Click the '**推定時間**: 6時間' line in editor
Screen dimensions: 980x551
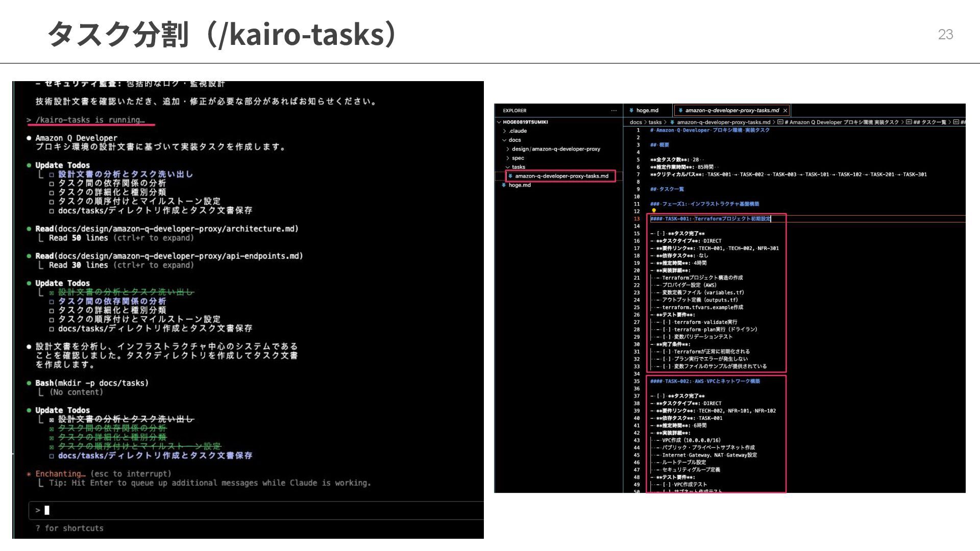click(x=678, y=425)
